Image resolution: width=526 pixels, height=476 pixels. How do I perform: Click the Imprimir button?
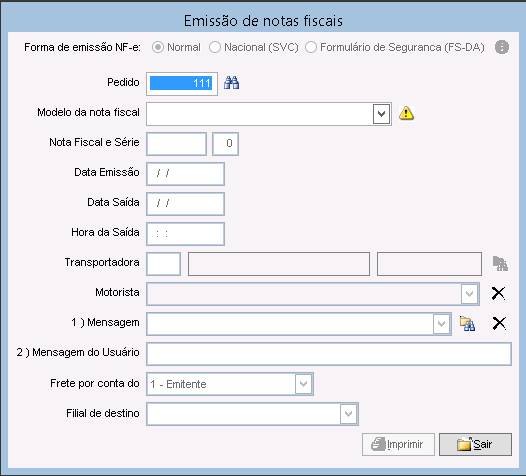pyautogui.click(x=398, y=444)
